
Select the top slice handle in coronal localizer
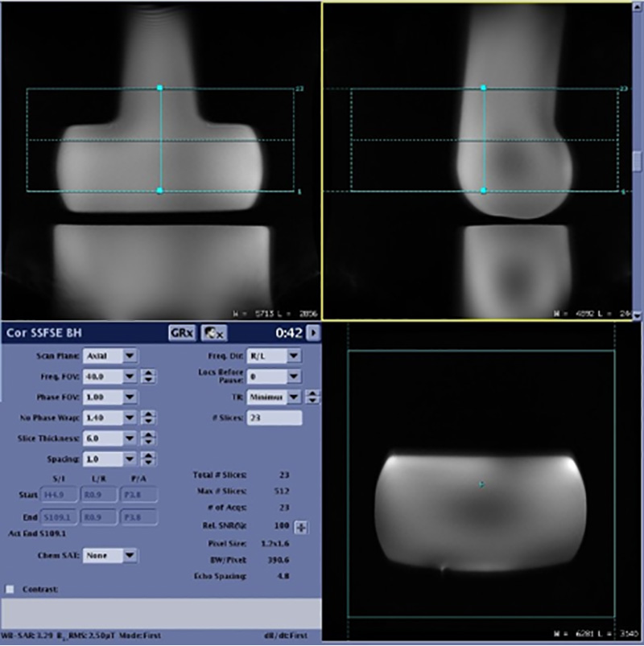tap(159, 87)
